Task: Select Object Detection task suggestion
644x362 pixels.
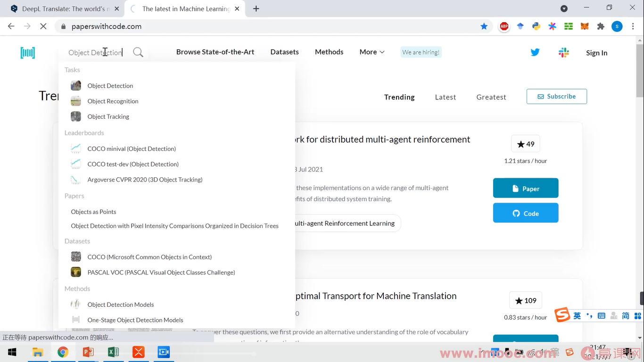Action: pos(110,86)
